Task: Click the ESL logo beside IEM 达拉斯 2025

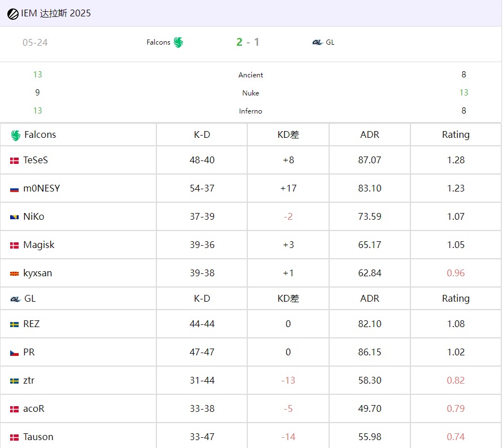Action: click(x=13, y=14)
